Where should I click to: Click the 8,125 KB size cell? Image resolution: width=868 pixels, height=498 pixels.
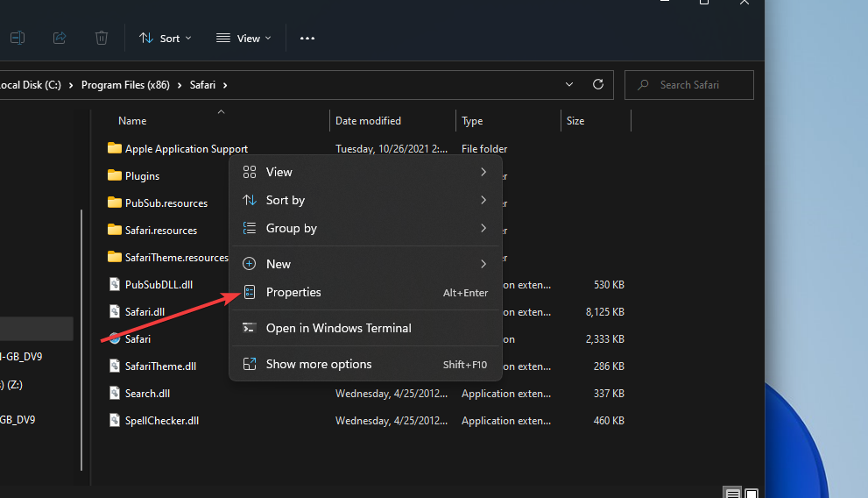coord(604,311)
